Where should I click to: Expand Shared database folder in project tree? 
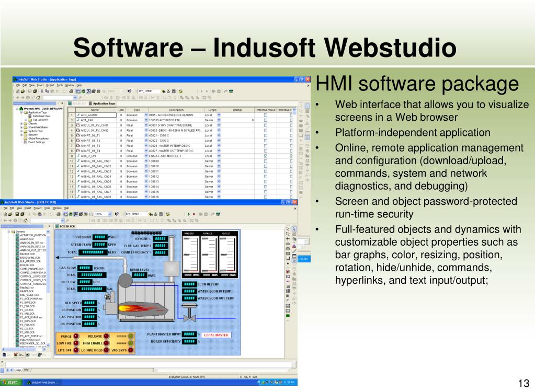pyautogui.click(x=21, y=127)
